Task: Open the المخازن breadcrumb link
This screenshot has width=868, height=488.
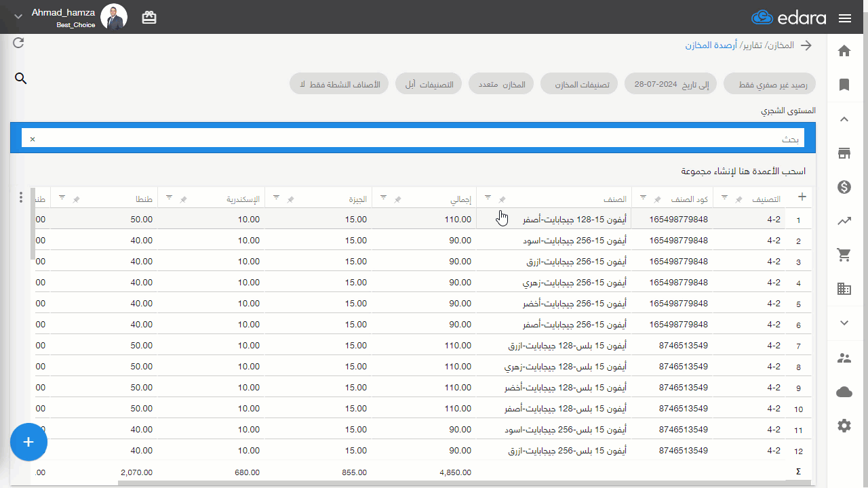Action: click(781, 45)
